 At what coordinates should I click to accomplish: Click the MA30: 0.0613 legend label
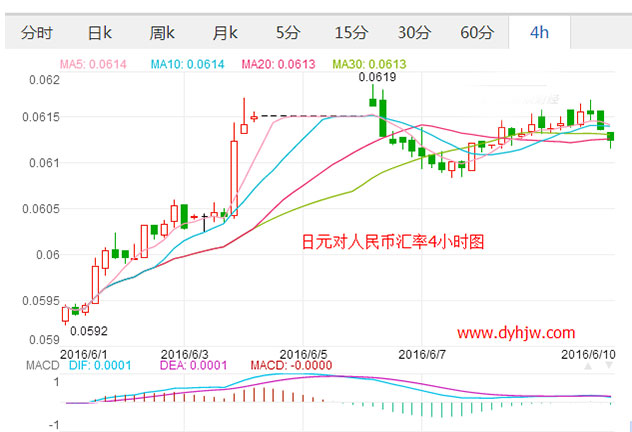(x=369, y=64)
